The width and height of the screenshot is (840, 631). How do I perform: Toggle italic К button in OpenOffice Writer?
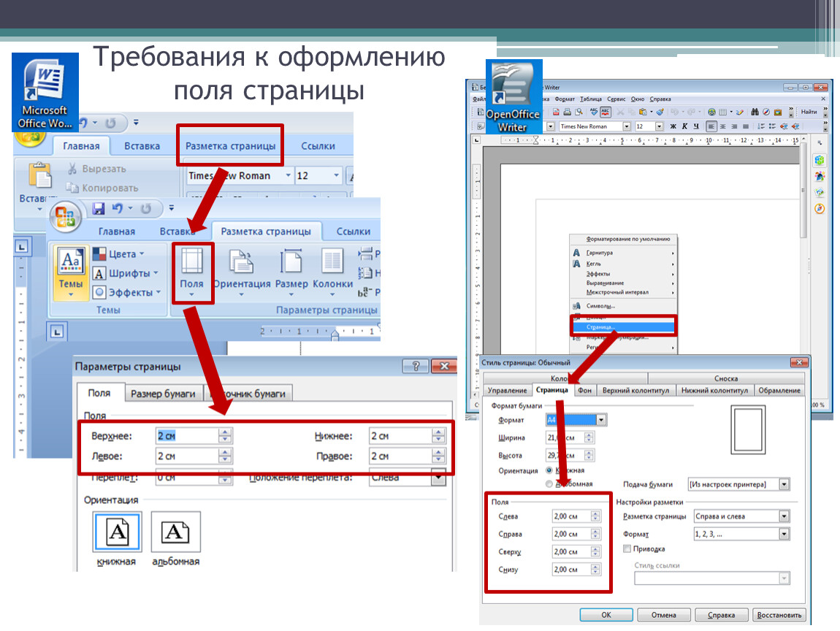[684, 126]
